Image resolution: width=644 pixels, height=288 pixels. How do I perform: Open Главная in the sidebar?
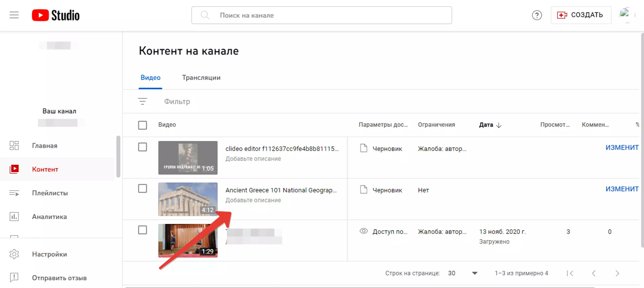(58, 146)
